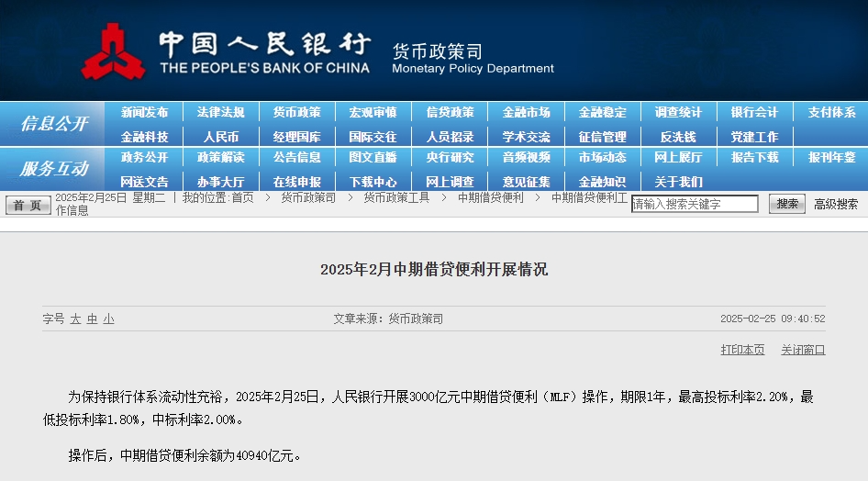This screenshot has width=868, height=481.
Task: Click the search keyword input field
Action: (x=695, y=204)
